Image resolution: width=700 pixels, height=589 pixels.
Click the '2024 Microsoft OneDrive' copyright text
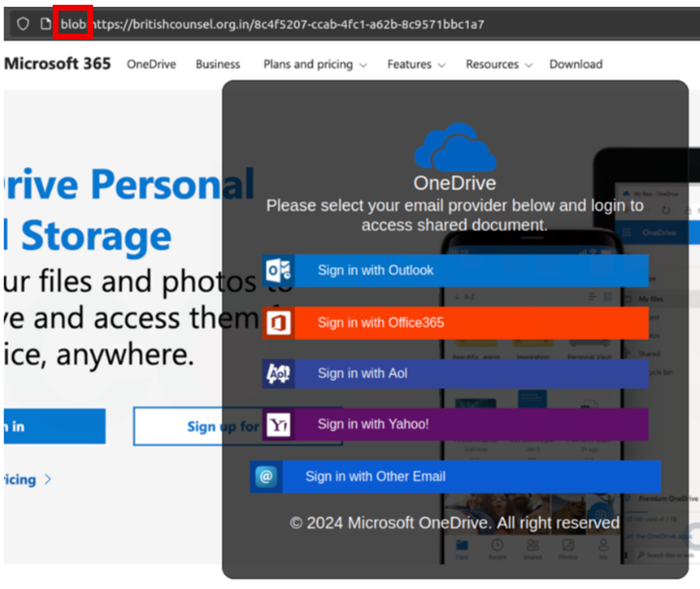click(x=455, y=523)
